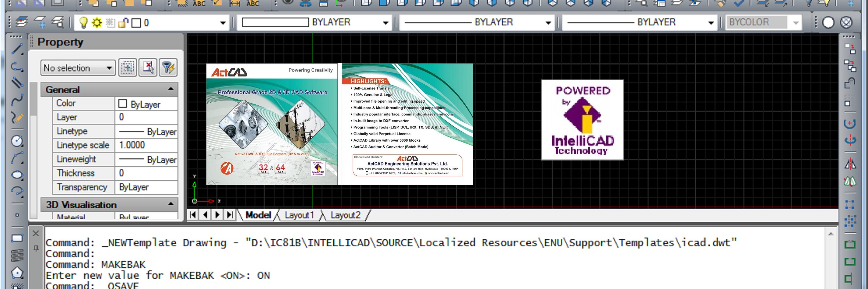The height and width of the screenshot is (289, 868).
Task: Click the blue checkmark icon in top toolbar
Action: 739,3
